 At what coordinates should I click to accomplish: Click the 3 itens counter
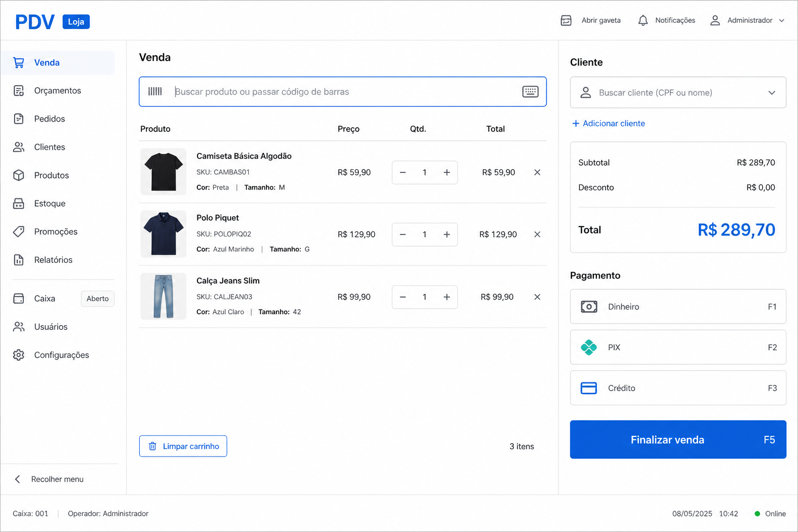coord(522,447)
